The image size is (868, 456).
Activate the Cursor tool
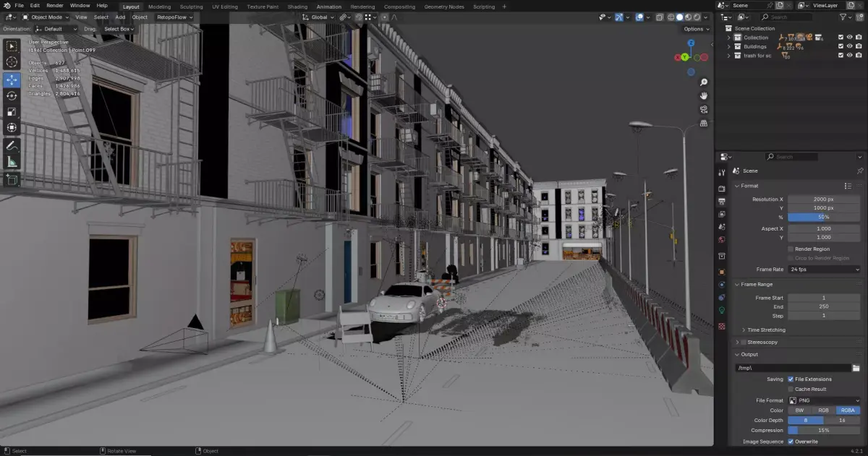tap(12, 62)
